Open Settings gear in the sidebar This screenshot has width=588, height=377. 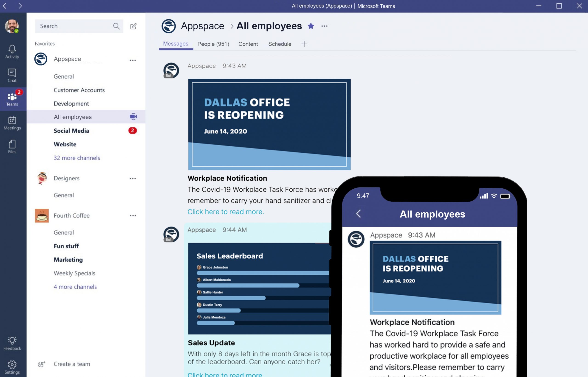pyautogui.click(x=12, y=367)
